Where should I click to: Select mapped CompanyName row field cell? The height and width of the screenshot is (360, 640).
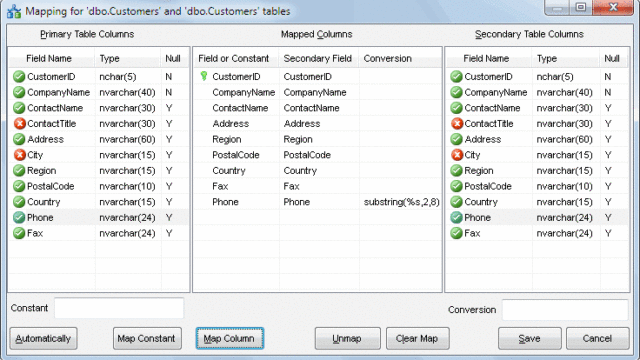(244, 92)
